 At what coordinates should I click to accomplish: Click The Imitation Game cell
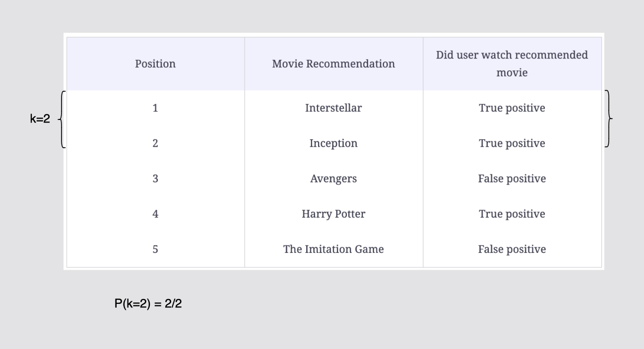[x=333, y=249]
